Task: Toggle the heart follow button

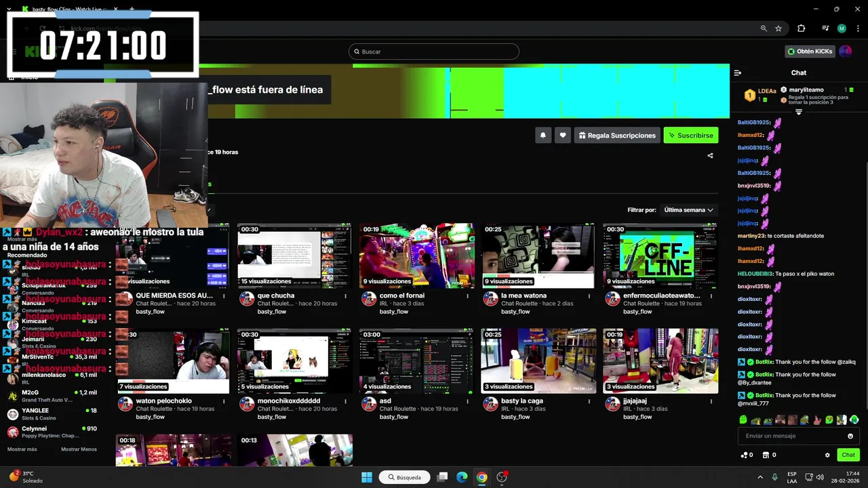Action: point(562,136)
